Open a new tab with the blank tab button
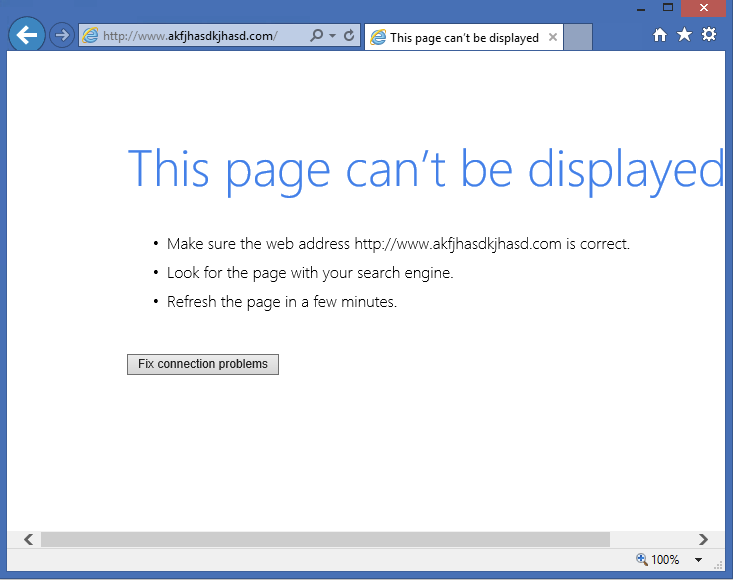733x580 pixels. [578, 37]
